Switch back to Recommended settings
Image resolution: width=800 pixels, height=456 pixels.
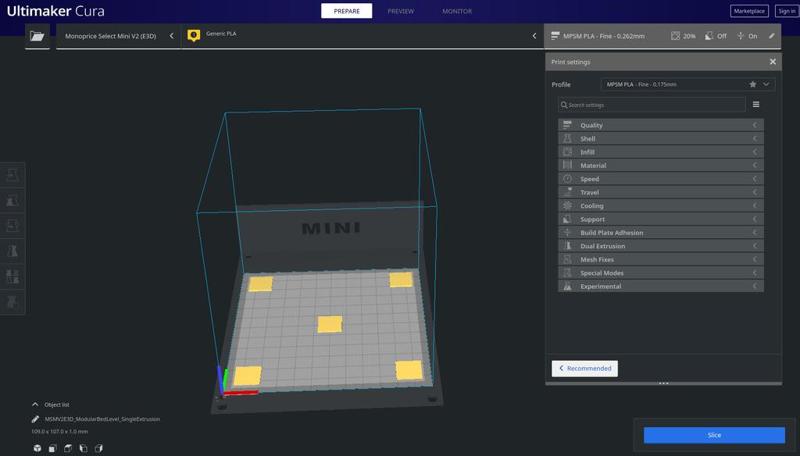coord(585,368)
